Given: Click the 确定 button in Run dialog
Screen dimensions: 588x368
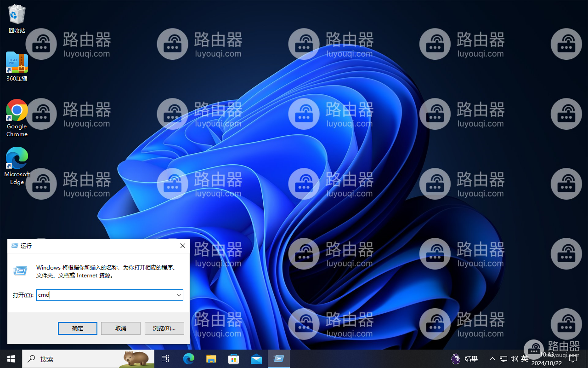Looking at the screenshot, I should [78, 328].
